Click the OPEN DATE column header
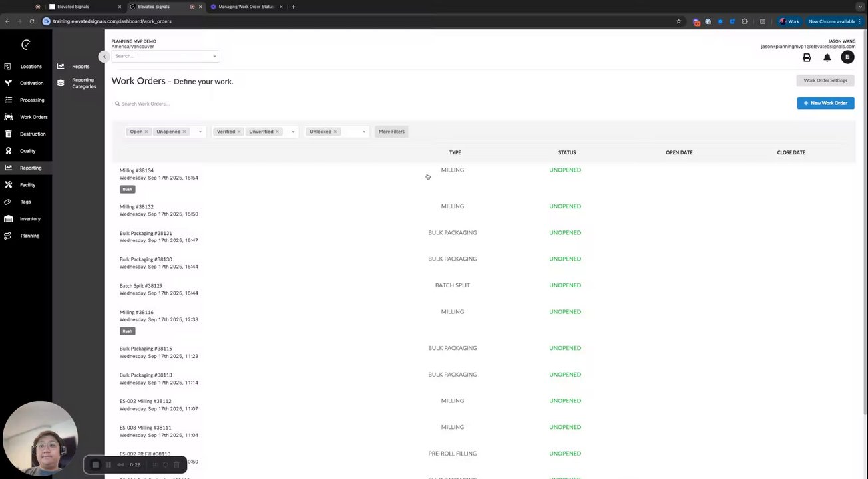The height and width of the screenshot is (479, 868). tap(679, 152)
